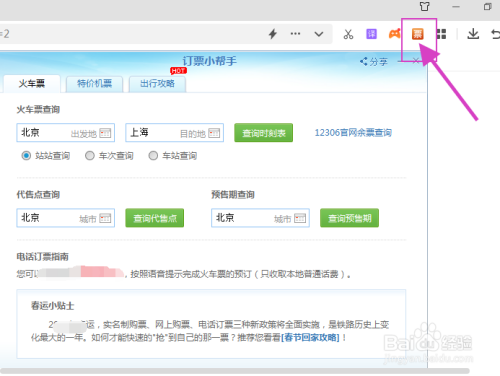Click the 预售期查询 city input field
This screenshot has width=500, height=376.
click(260, 218)
